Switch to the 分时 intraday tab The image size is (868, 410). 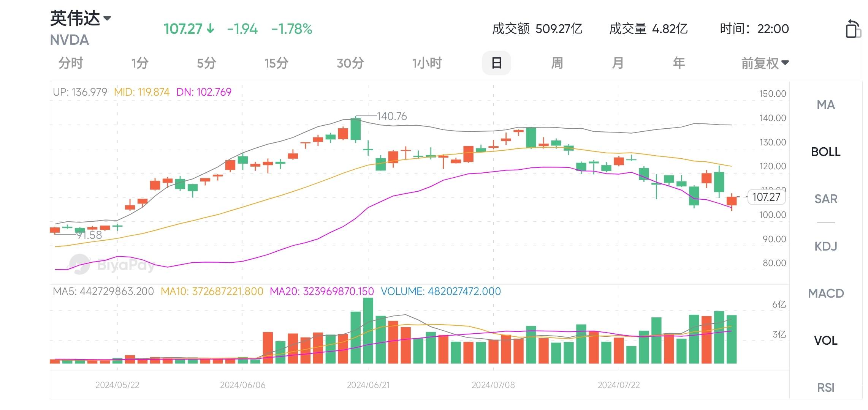coord(71,63)
